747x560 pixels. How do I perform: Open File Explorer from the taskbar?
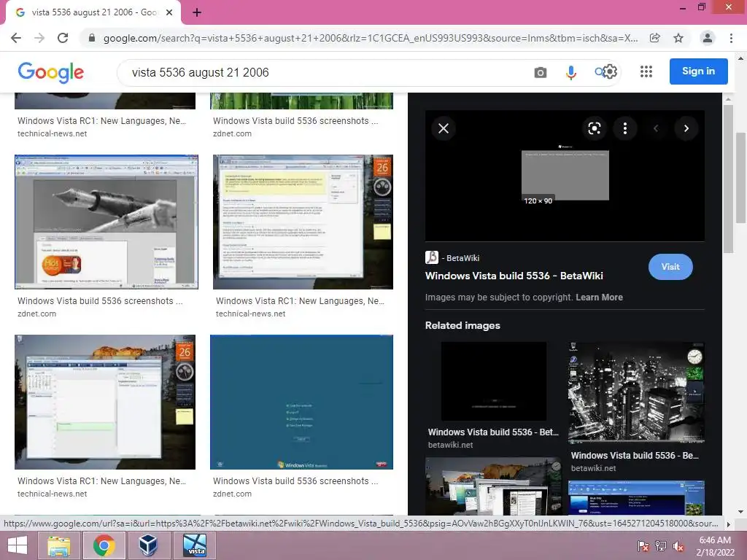tap(60, 545)
